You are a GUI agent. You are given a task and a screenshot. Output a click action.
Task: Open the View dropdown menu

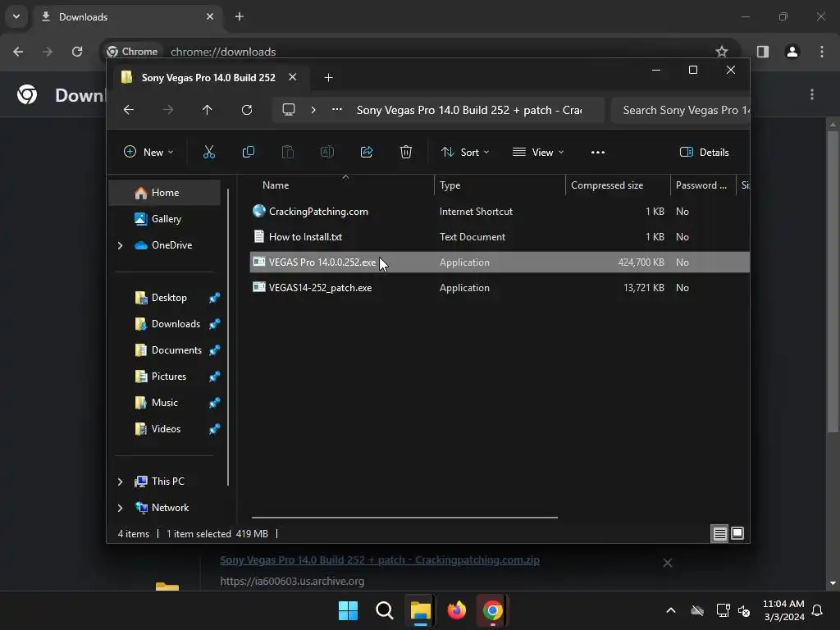click(538, 152)
